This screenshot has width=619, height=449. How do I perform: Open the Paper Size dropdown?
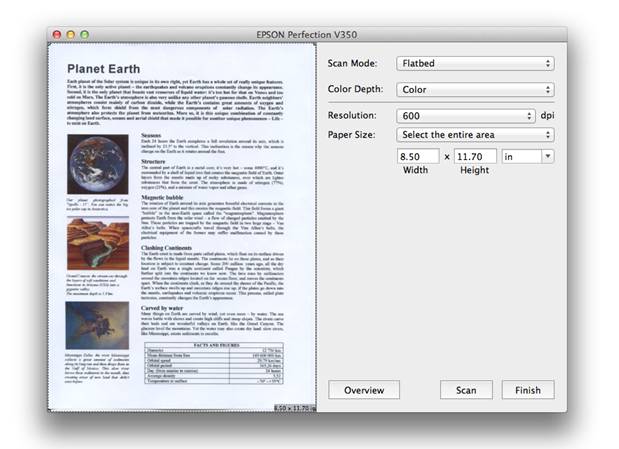(474, 134)
